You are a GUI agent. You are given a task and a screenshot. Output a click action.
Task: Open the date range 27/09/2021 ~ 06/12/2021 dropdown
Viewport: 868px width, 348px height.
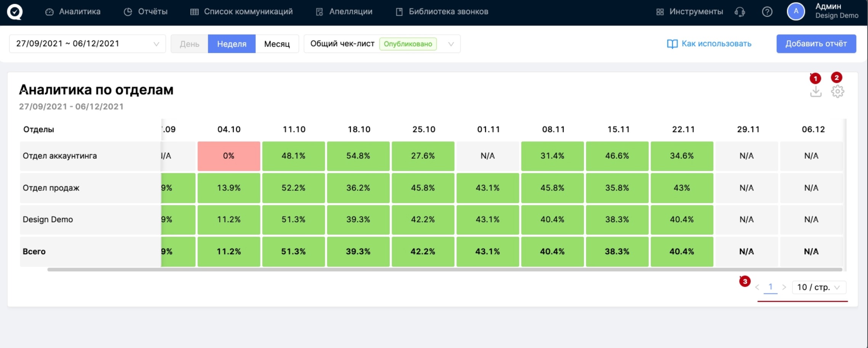(x=87, y=44)
